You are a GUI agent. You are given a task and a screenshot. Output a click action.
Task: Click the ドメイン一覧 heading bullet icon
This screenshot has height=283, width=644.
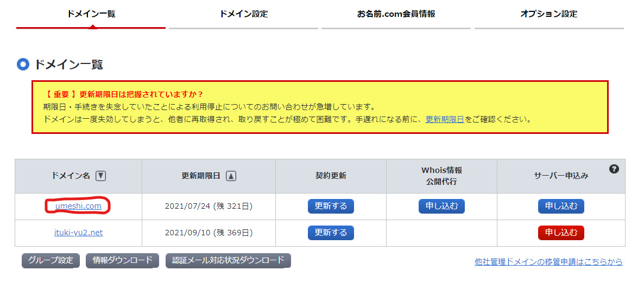pyautogui.click(x=23, y=65)
